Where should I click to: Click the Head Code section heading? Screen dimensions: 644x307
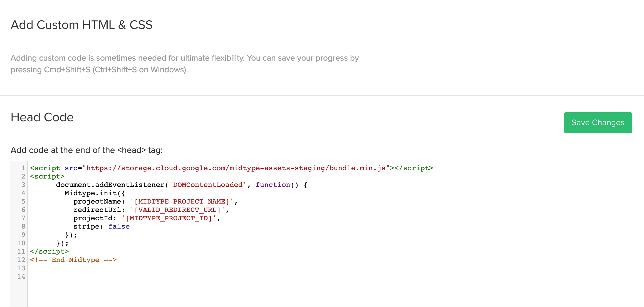click(x=42, y=117)
